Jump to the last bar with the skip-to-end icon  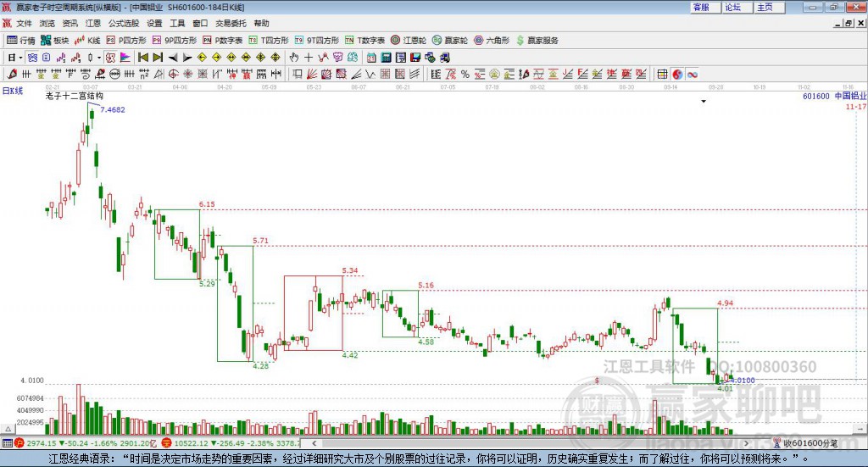coord(158,58)
